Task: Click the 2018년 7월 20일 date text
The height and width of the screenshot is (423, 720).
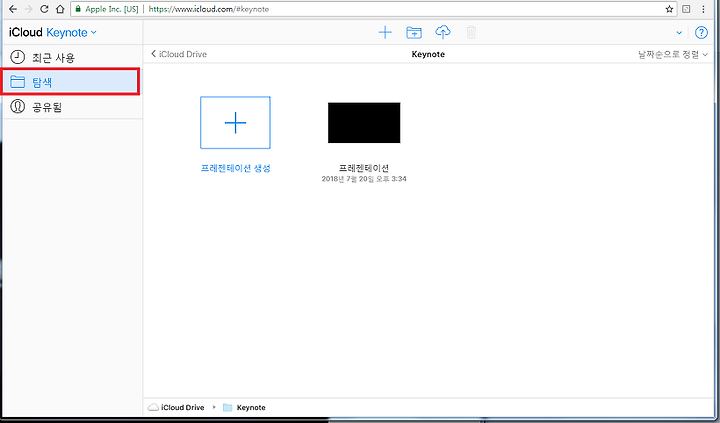Action: 364,179
